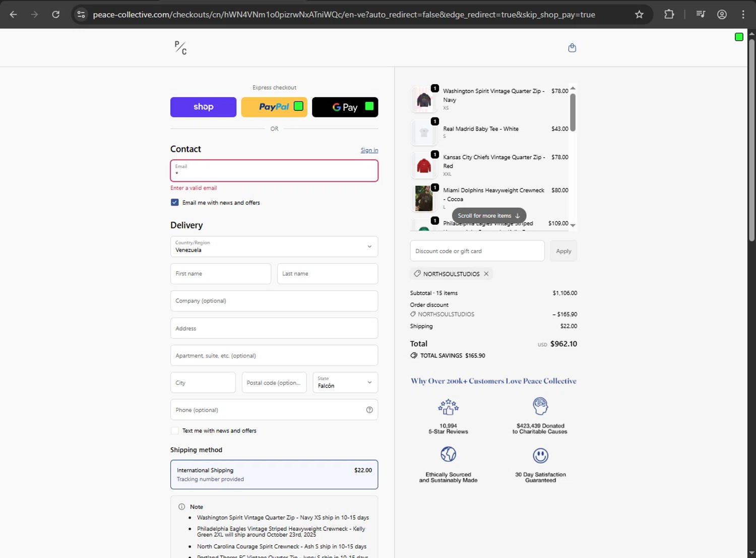The height and width of the screenshot is (558, 756).
Task: Remove NORTHSOULSTUDIOS discount code tag
Action: click(486, 274)
